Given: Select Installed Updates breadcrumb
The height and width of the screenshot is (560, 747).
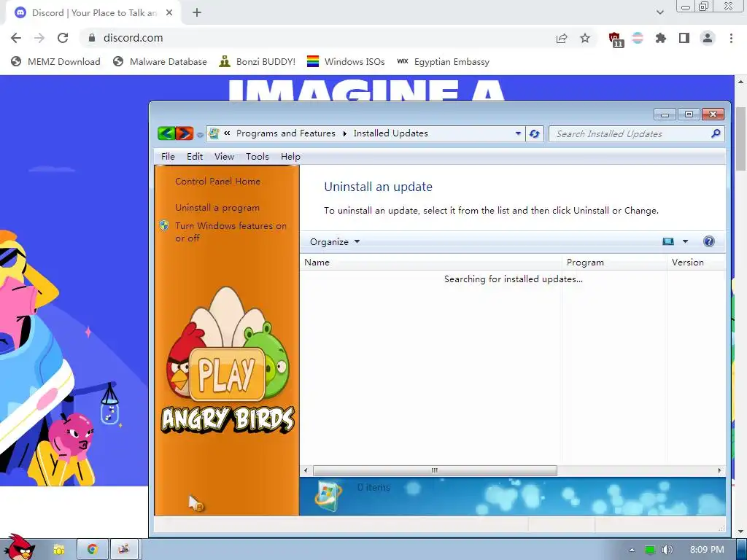Looking at the screenshot, I should click(391, 133).
